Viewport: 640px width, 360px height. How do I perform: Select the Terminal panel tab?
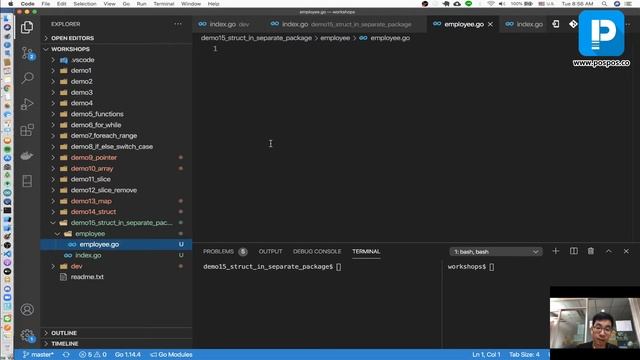pyautogui.click(x=366, y=251)
